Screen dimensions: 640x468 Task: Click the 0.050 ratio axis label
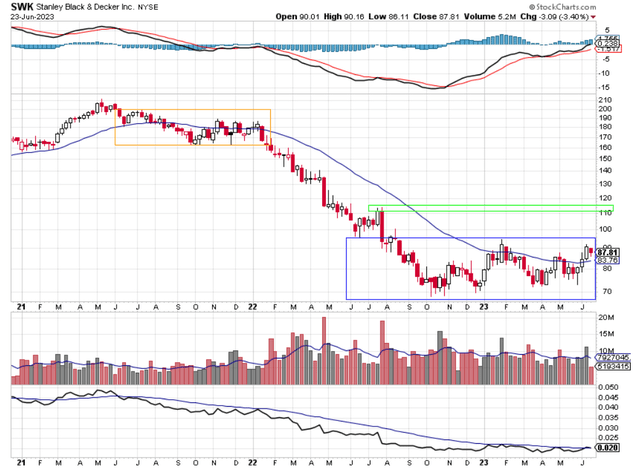(x=609, y=387)
